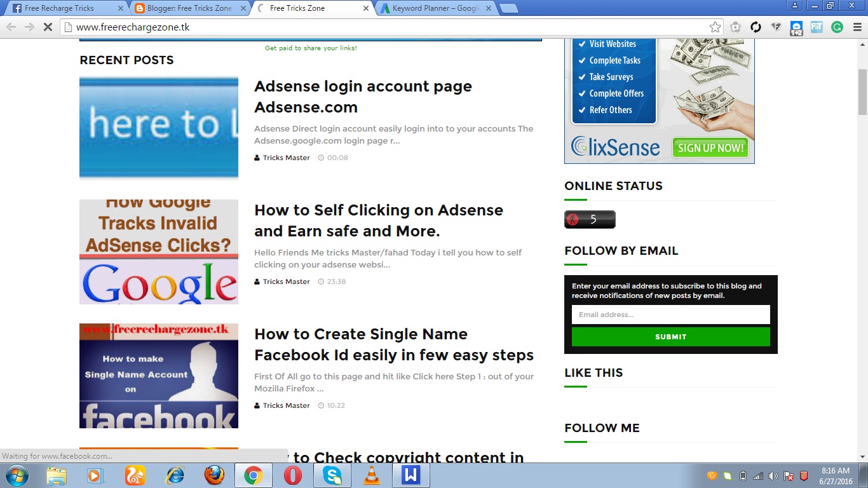The image size is (868, 488).
Task: Click the online status counter showing 5
Action: pyautogui.click(x=590, y=219)
